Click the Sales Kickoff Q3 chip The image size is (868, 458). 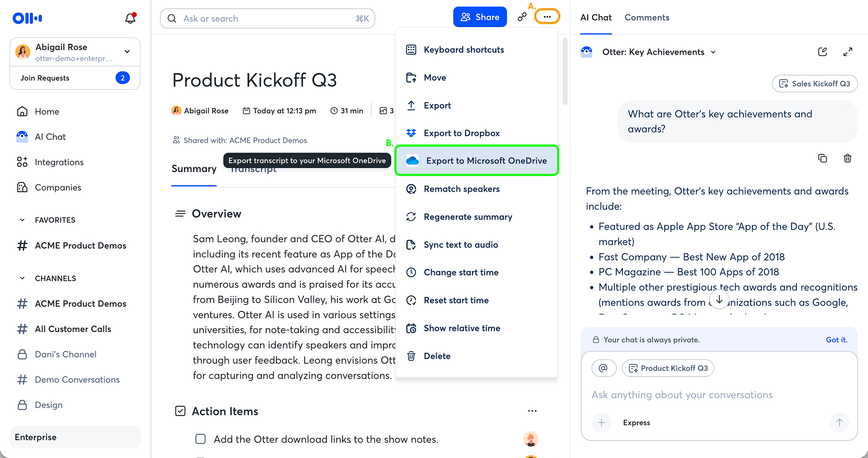pos(815,83)
